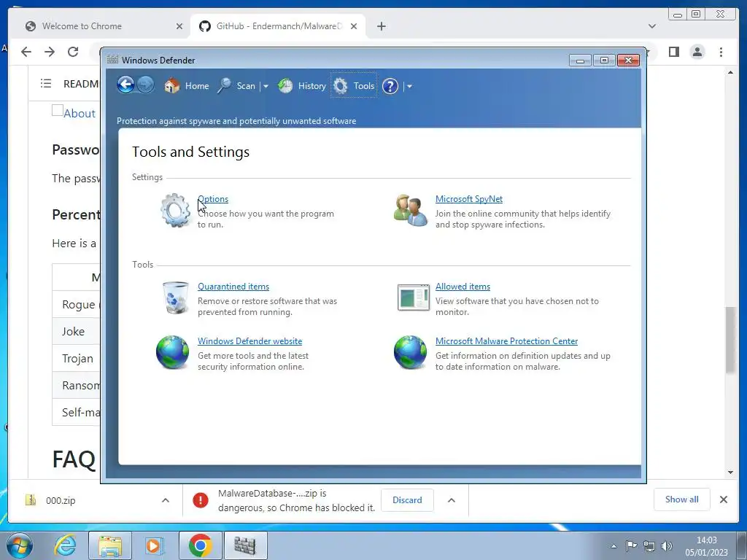
Task: Open Home in Windows Defender toolbar
Action: click(187, 86)
